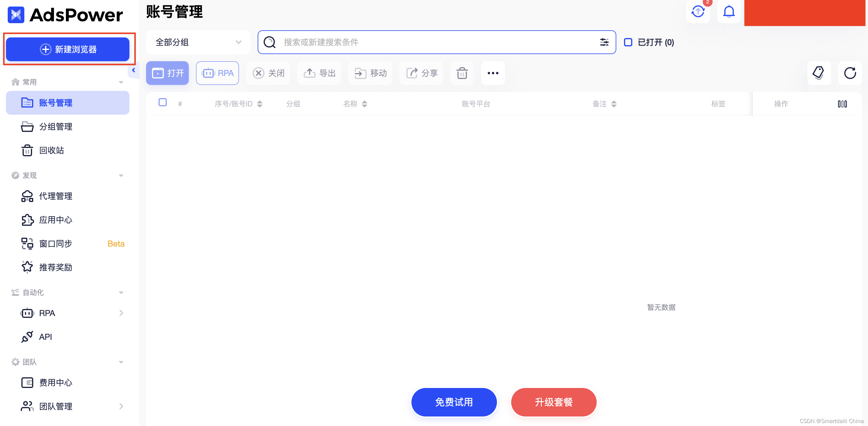Click the 升级套餐 button
This screenshot has height=426, width=868.
coord(553,402)
